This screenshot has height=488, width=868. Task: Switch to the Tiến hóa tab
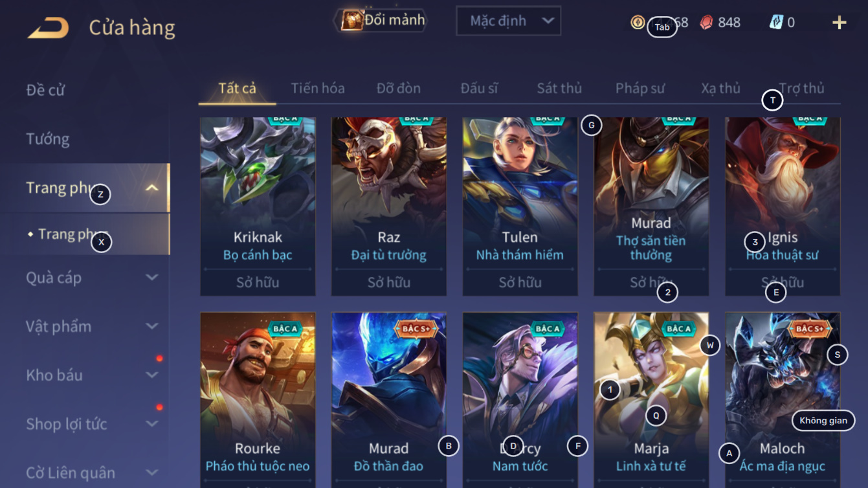coord(318,88)
